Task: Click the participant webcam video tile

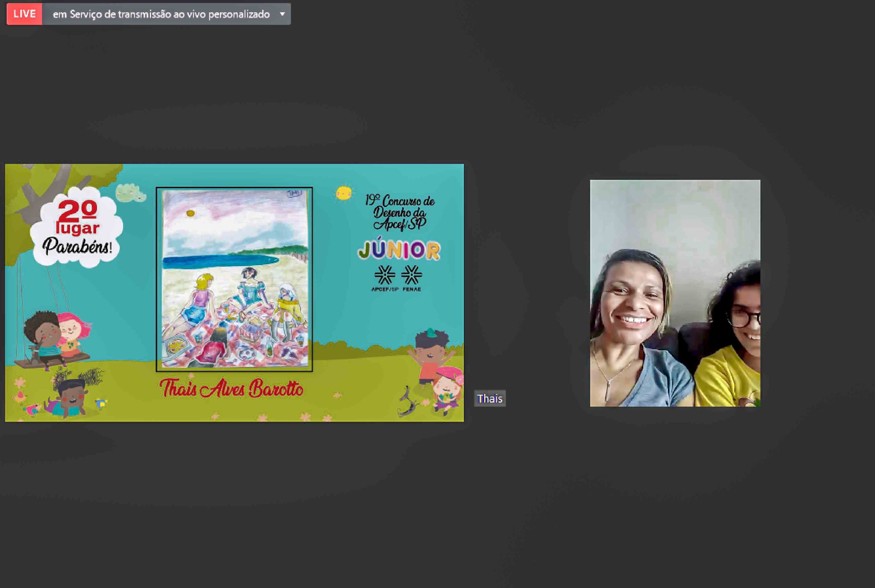Action: click(x=675, y=293)
